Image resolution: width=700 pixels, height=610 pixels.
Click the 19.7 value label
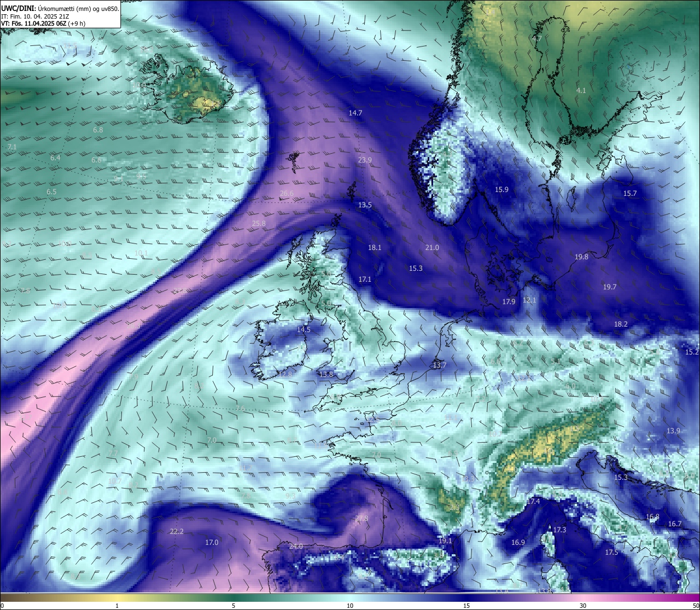[x=610, y=287]
